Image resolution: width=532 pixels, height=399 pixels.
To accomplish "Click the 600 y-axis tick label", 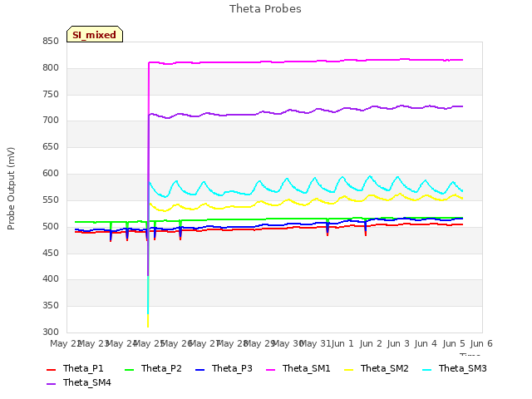I will pos(51,174).
